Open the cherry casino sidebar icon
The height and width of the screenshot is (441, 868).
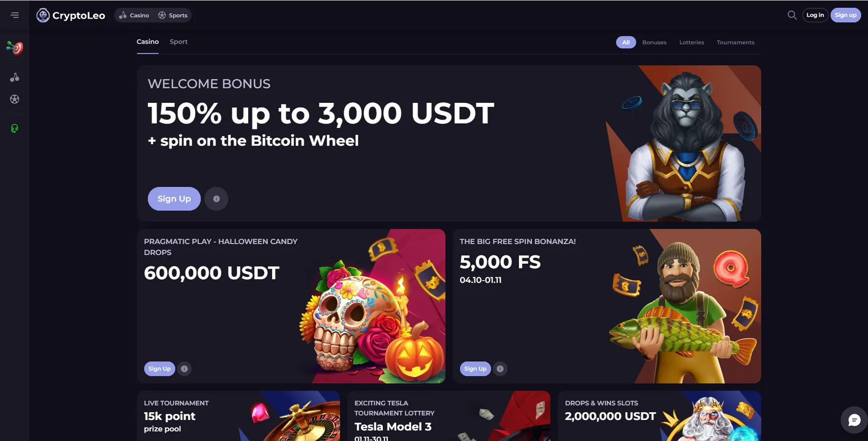click(x=15, y=77)
